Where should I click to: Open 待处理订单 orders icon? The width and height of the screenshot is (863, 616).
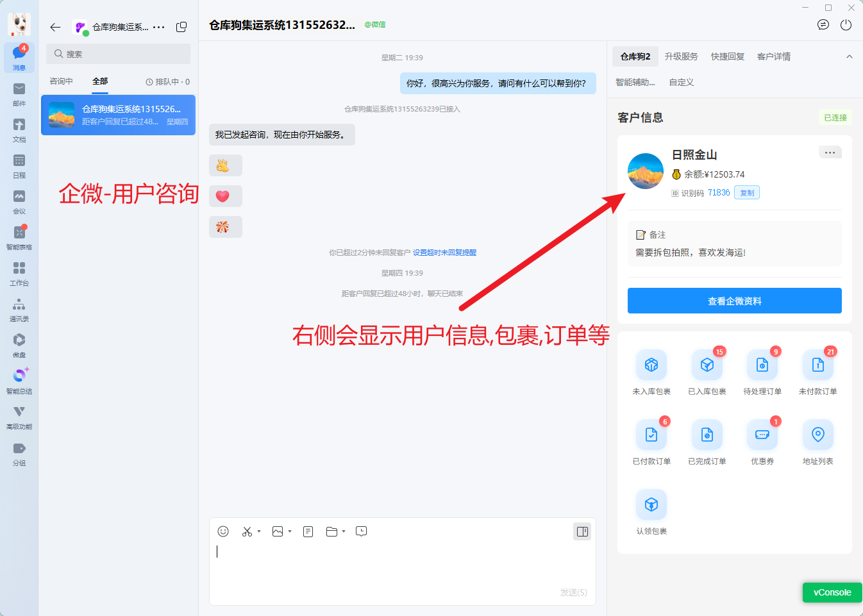click(762, 365)
